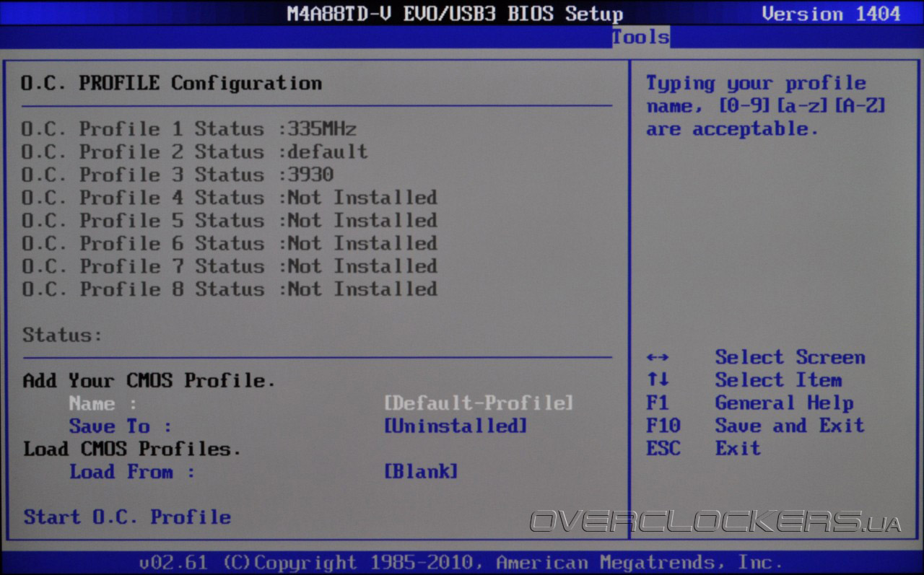Select the Load From label

[132, 472]
